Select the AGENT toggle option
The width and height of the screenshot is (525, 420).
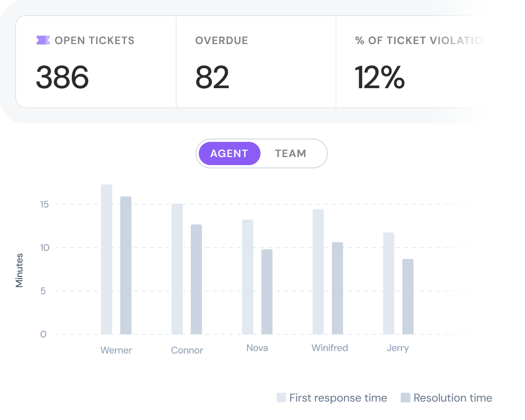pyautogui.click(x=229, y=153)
